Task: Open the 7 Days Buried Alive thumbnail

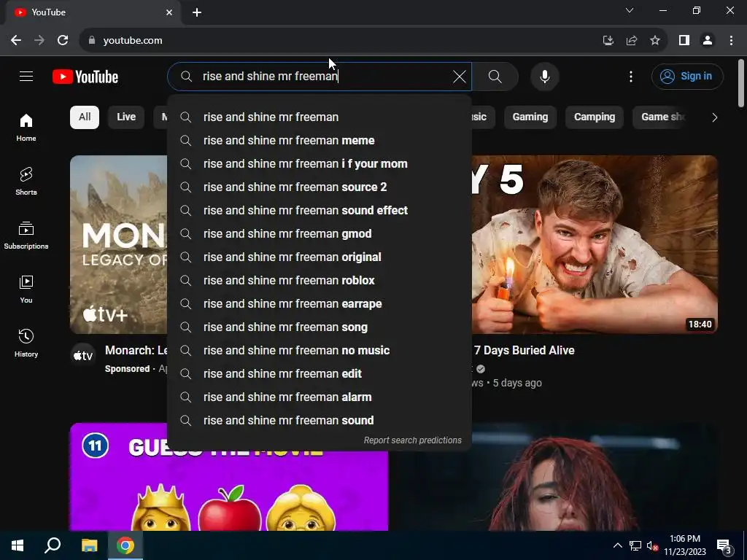Action: (x=595, y=244)
